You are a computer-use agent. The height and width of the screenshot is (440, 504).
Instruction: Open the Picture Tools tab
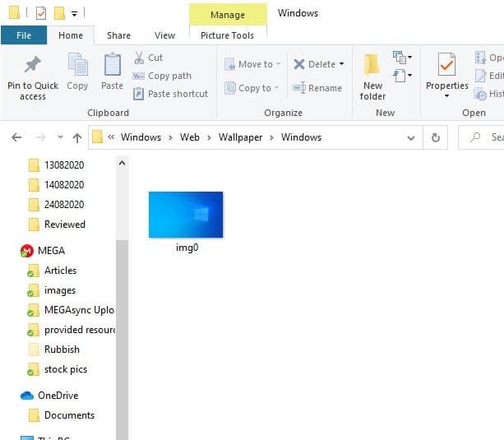point(227,35)
